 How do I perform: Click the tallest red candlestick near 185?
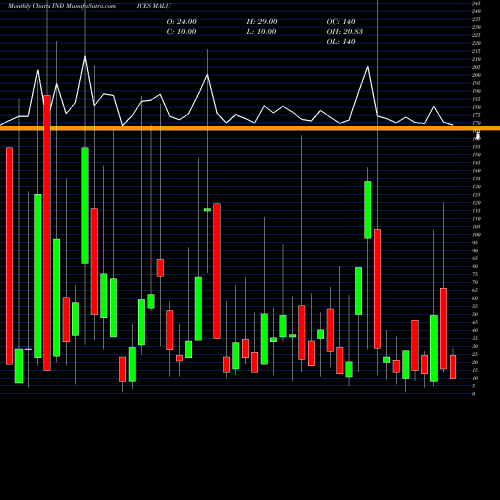pos(47,233)
